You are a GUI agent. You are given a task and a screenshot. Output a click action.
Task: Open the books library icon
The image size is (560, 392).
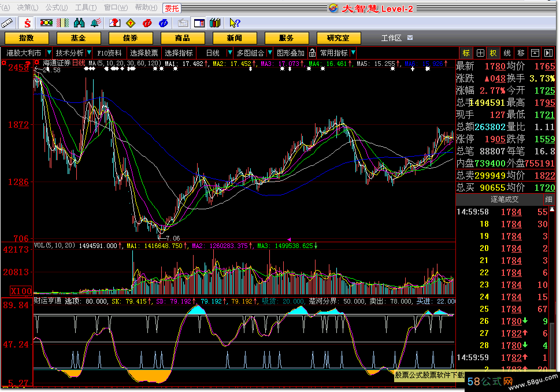(215, 23)
